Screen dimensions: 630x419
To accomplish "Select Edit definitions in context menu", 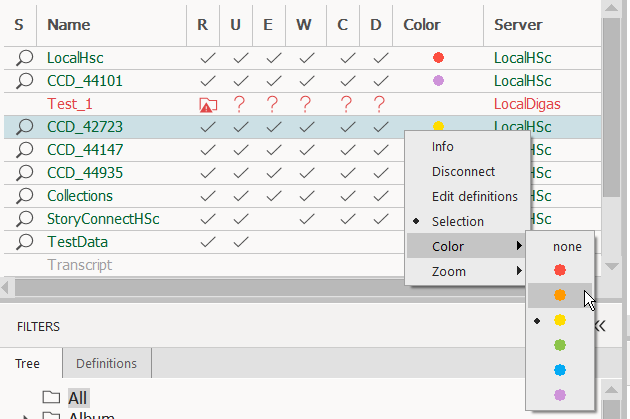I will [x=474, y=196].
